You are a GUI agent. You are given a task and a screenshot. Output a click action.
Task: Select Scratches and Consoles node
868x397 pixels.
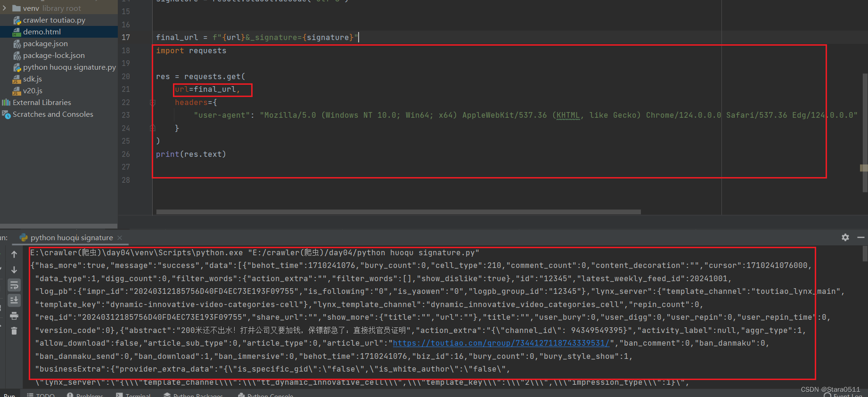(x=53, y=114)
